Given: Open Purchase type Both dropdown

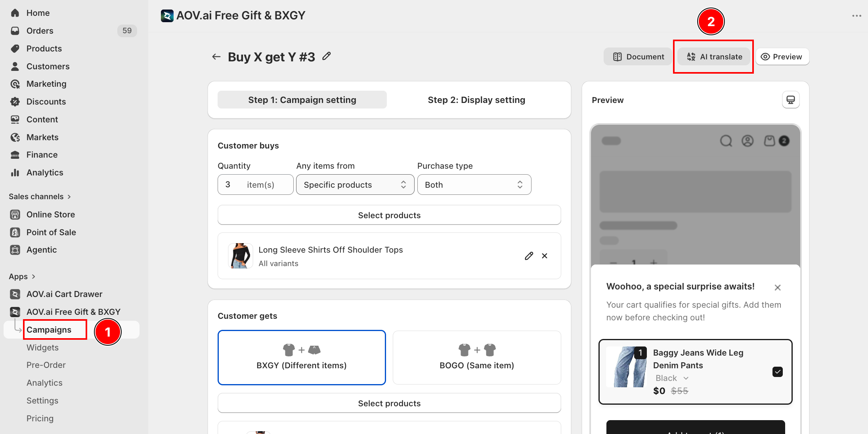Looking at the screenshot, I should click(x=474, y=185).
